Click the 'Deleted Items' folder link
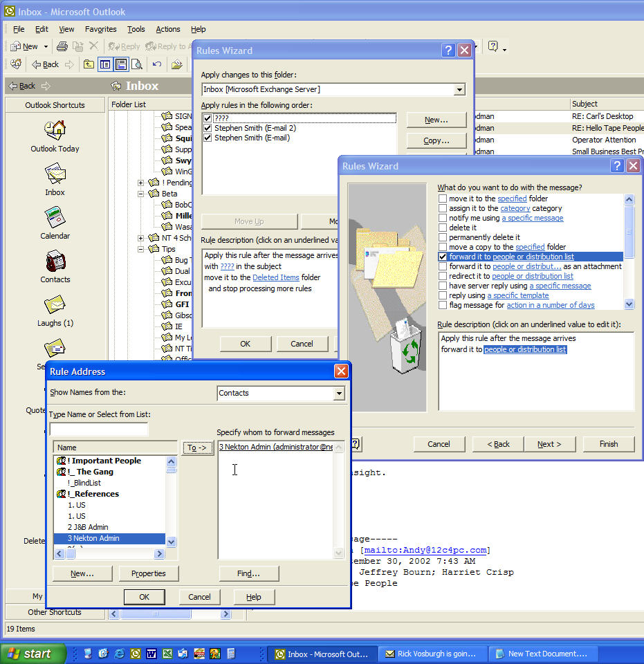644x664 pixels. tap(275, 277)
